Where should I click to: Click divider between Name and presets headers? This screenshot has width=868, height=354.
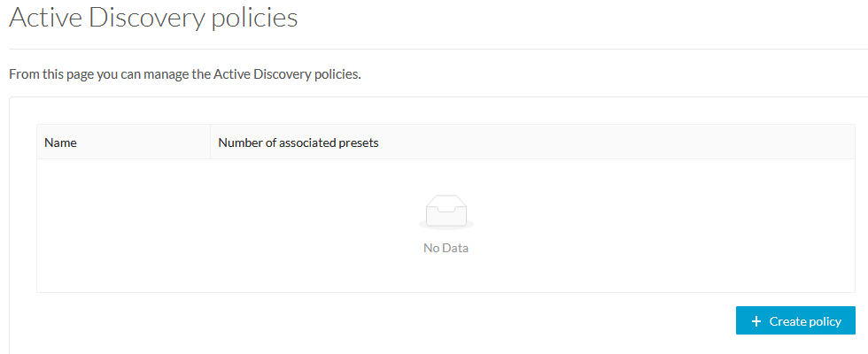pyautogui.click(x=211, y=142)
